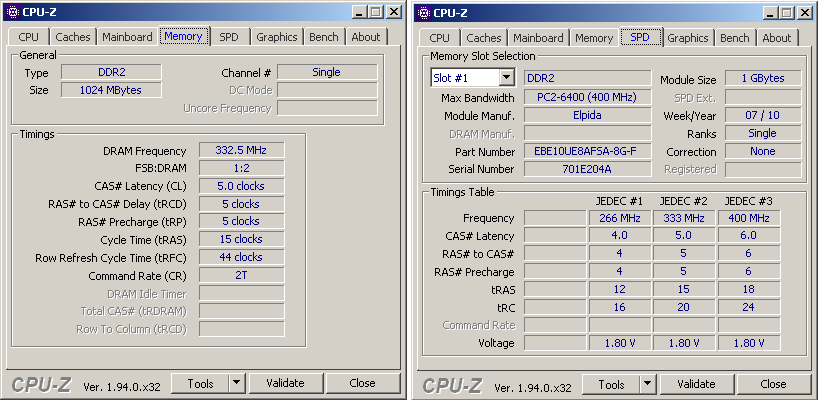Click the 15 clocks Cycle Time value
Screen dimensions: 819x400
242,240
